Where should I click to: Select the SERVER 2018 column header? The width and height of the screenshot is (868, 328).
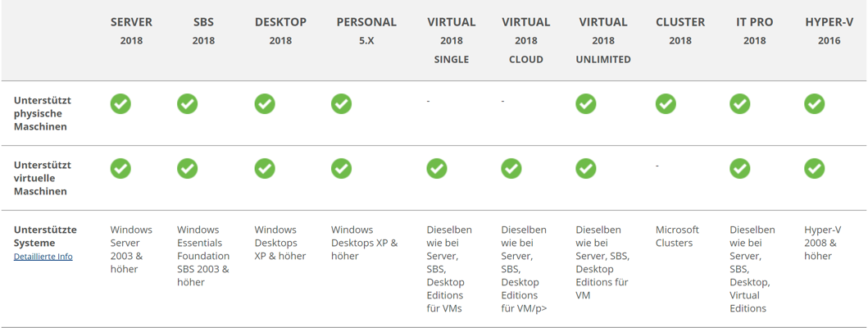(x=131, y=30)
